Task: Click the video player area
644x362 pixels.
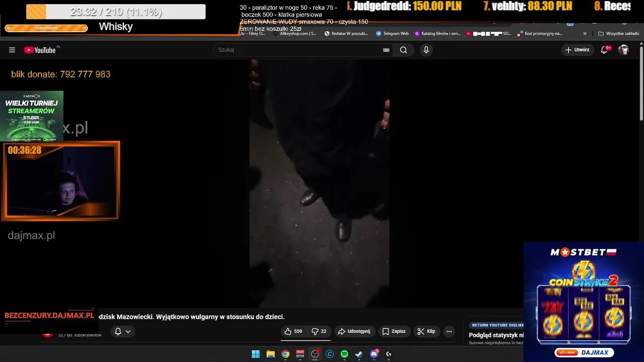Action: click(x=319, y=184)
